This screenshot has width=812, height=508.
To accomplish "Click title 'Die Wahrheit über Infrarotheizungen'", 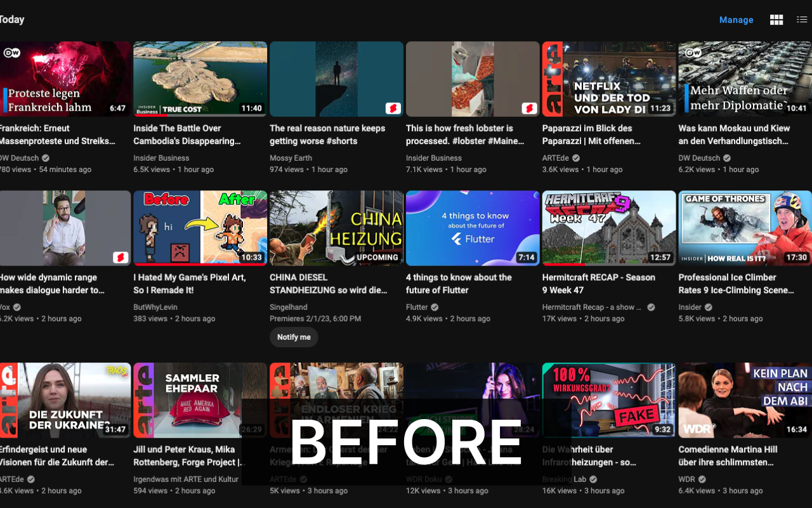I will [589, 456].
